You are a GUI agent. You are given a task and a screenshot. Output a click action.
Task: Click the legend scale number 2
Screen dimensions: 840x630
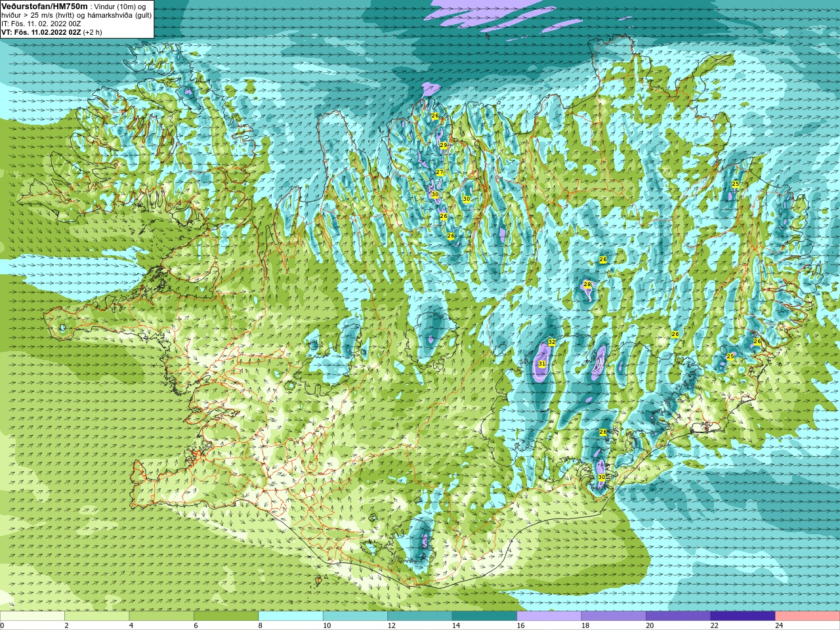pyautogui.click(x=66, y=625)
